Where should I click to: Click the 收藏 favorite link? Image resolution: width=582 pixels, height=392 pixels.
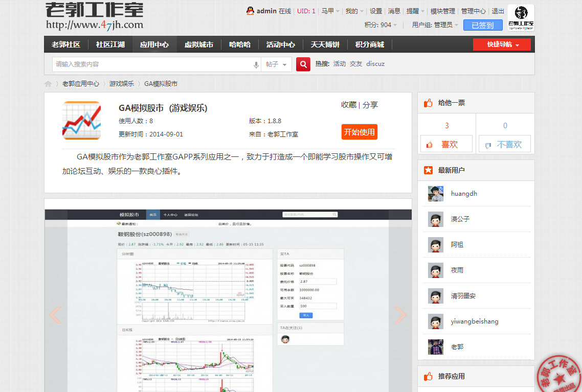(x=349, y=104)
